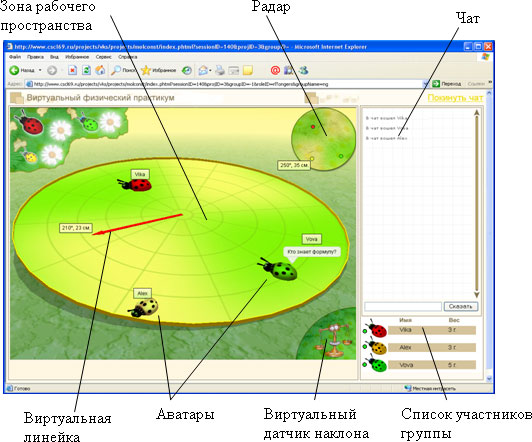
Task: Expand the address bar dropdown arrow
Action: (x=425, y=84)
